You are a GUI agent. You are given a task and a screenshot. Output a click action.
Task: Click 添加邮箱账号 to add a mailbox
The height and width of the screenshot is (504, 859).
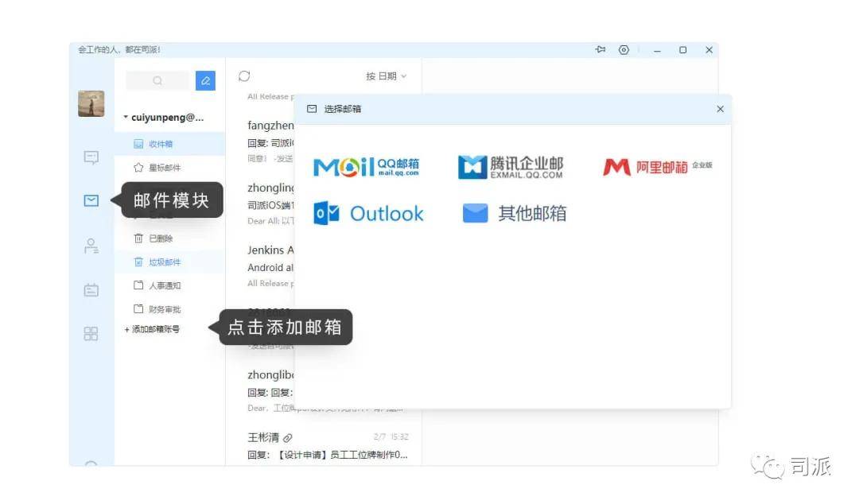pyautogui.click(x=153, y=329)
